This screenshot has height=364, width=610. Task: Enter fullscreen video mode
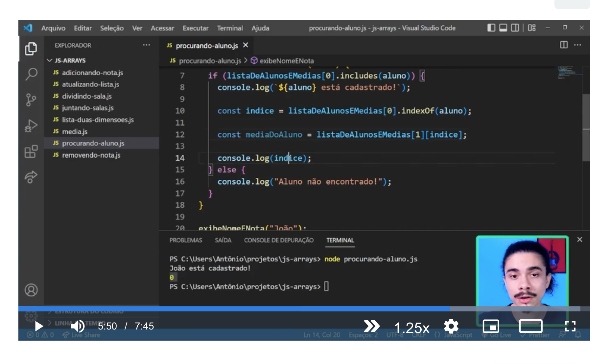click(x=570, y=326)
